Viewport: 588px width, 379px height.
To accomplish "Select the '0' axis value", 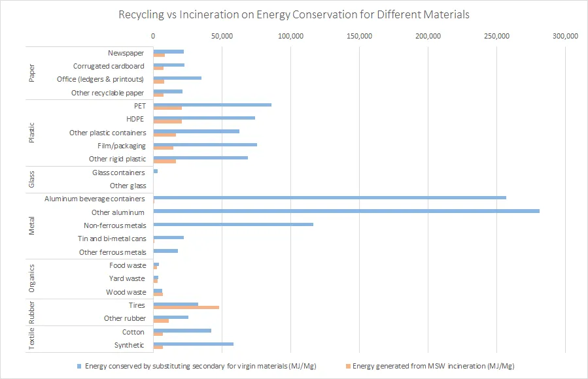I will [x=153, y=37].
